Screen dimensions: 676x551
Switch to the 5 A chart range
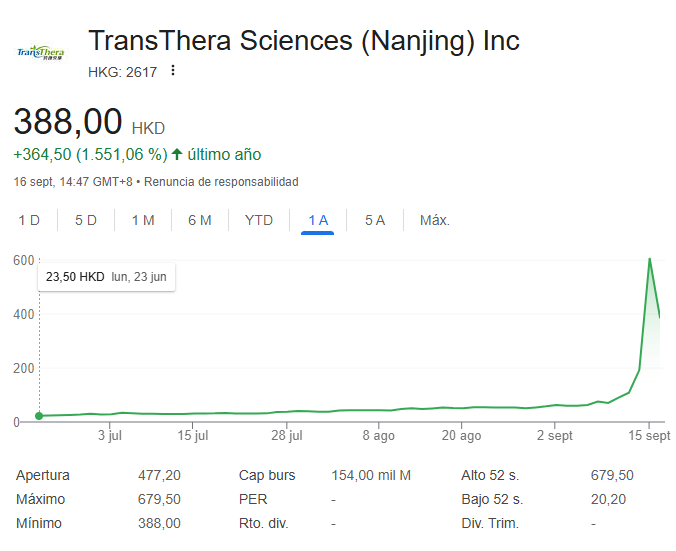[x=375, y=220]
